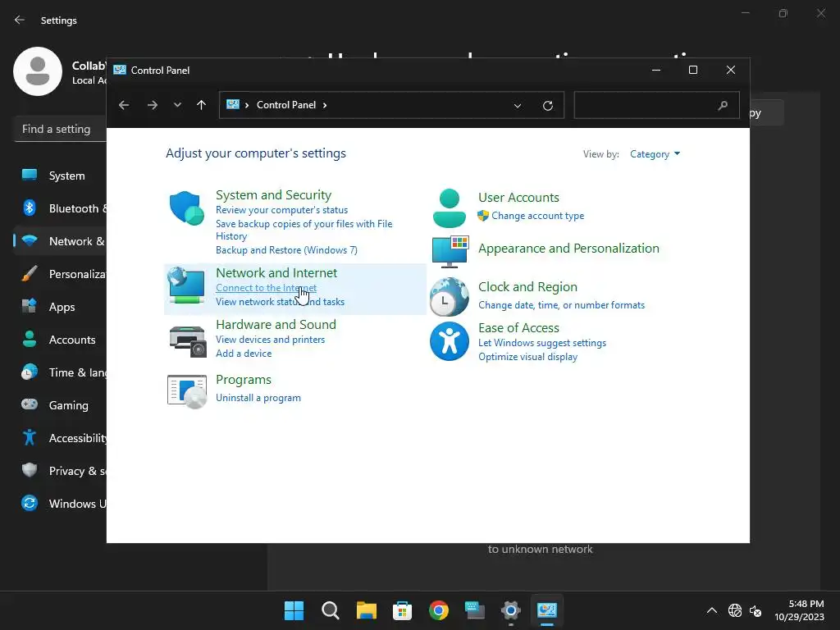Image resolution: width=840 pixels, height=630 pixels.
Task: Click Change account type link
Action: [x=538, y=216]
